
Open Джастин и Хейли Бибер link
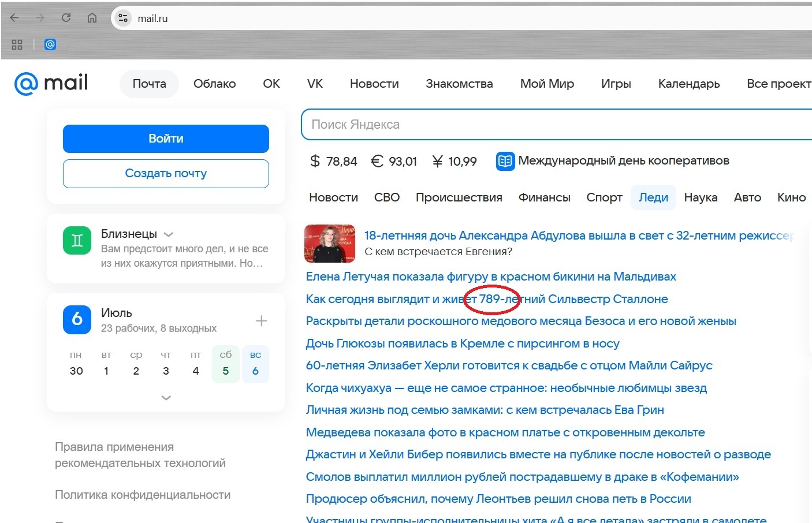click(538, 454)
